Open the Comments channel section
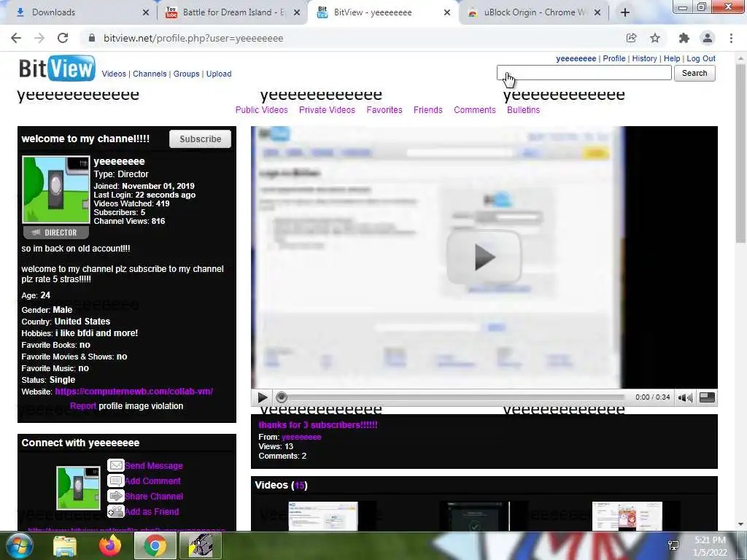Image resolution: width=747 pixels, height=560 pixels. [474, 110]
